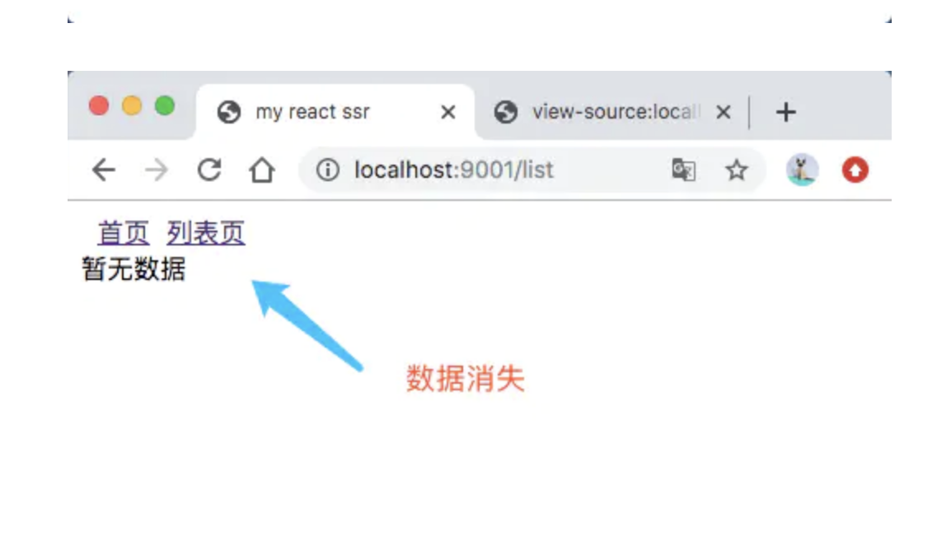Open the 首页 link
This screenshot has width=951, height=560.
[124, 234]
